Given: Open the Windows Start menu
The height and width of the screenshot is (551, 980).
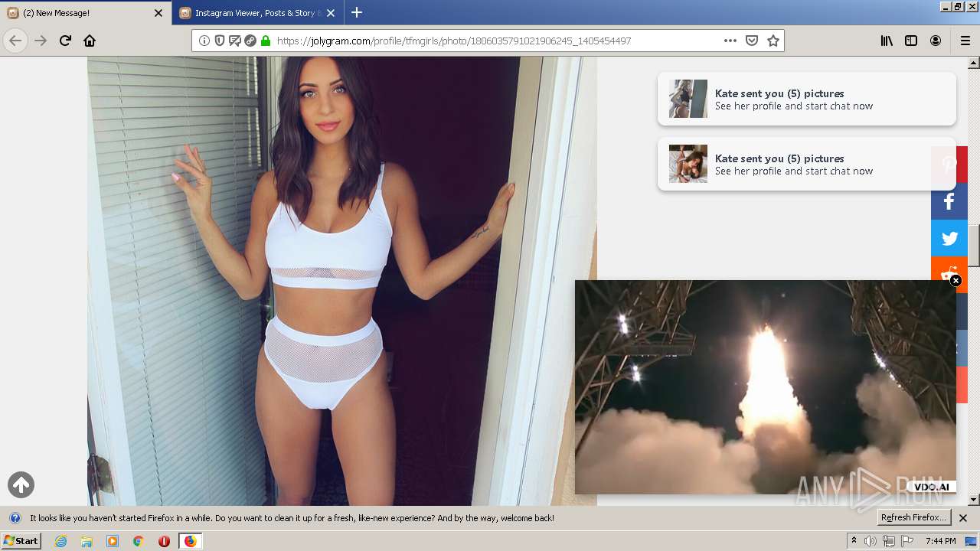Looking at the screenshot, I should click(21, 540).
